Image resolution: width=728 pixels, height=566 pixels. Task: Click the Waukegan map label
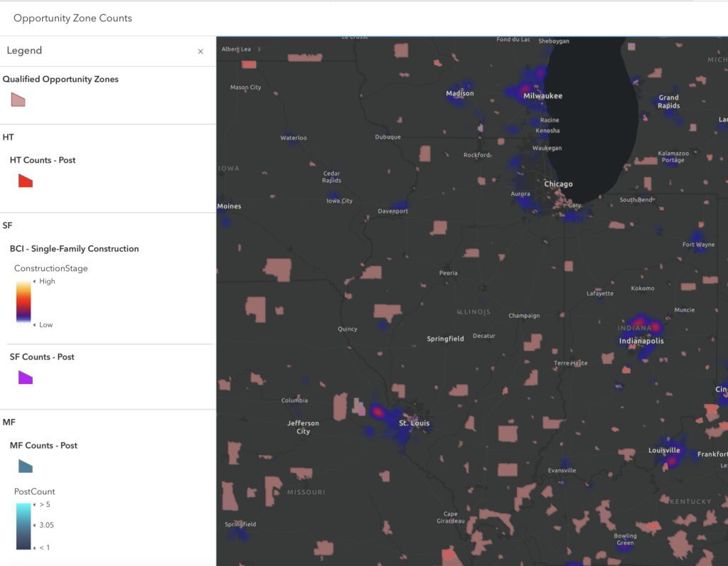(547, 148)
